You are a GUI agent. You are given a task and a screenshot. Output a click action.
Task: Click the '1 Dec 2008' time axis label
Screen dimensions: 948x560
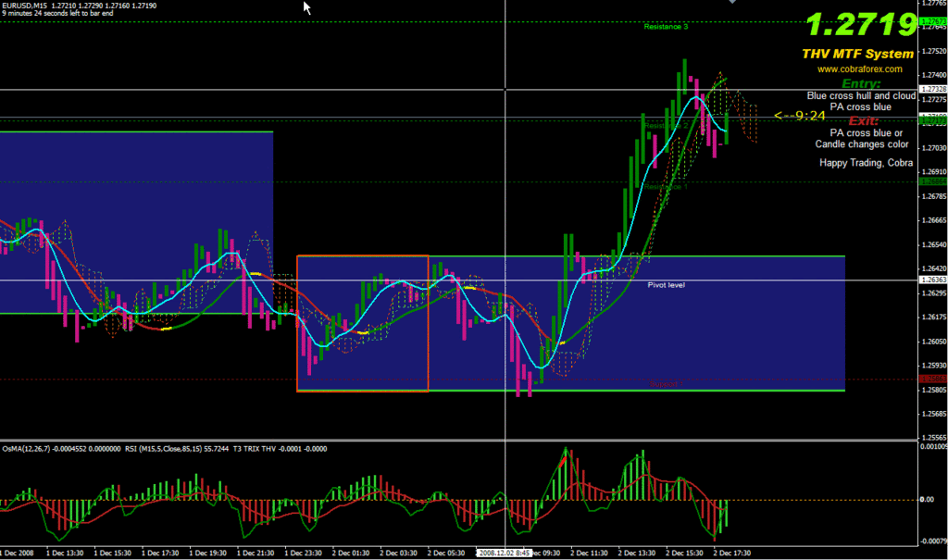[x=18, y=553]
